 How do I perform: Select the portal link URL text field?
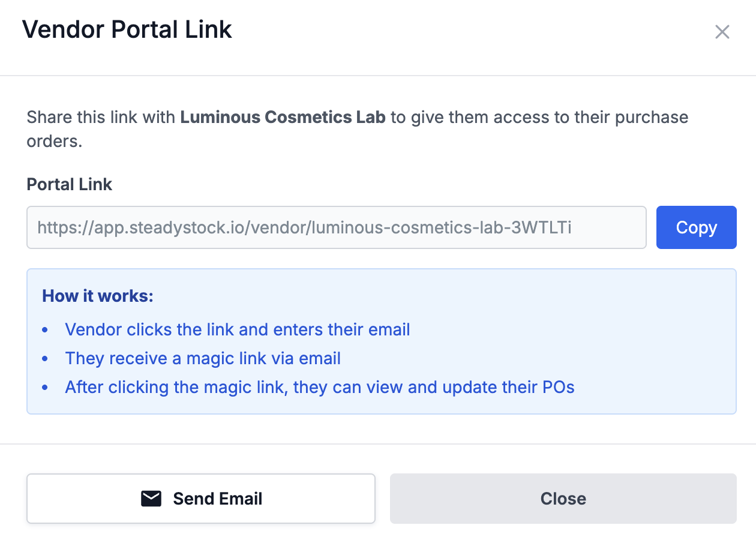[x=336, y=227]
